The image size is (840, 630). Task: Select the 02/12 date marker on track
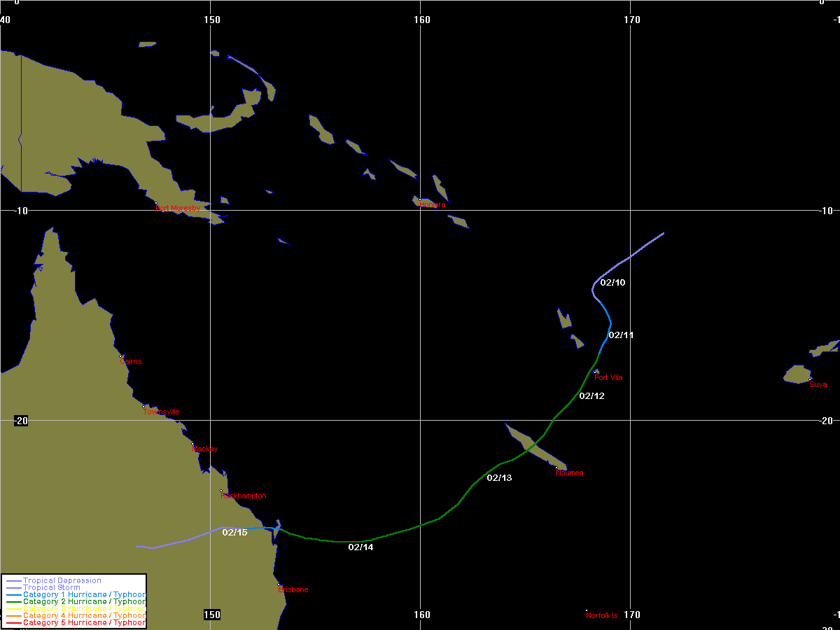pos(591,396)
